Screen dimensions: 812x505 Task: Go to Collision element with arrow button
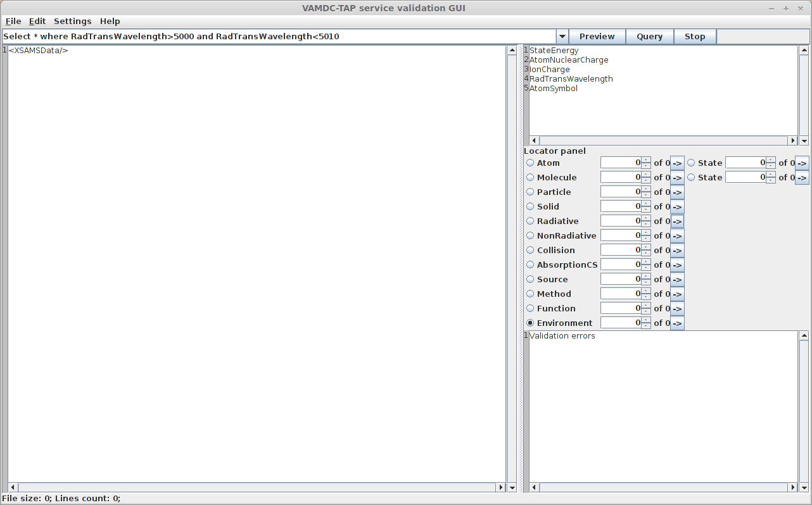(677, 250)
